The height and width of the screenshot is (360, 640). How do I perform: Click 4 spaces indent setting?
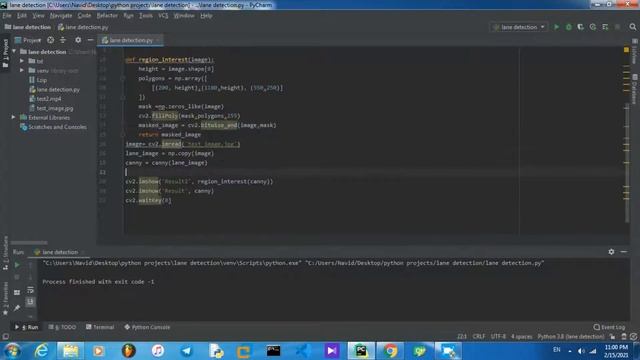(522, 336)
